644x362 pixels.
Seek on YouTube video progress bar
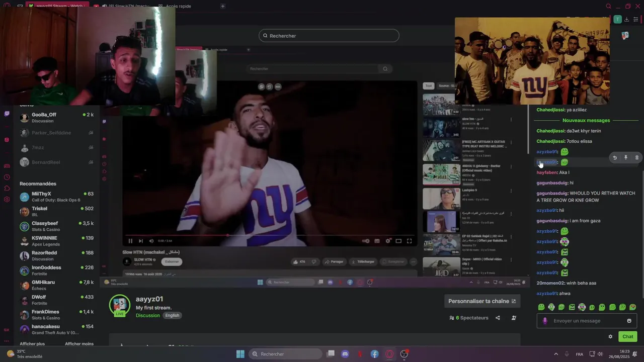(270, 235)
